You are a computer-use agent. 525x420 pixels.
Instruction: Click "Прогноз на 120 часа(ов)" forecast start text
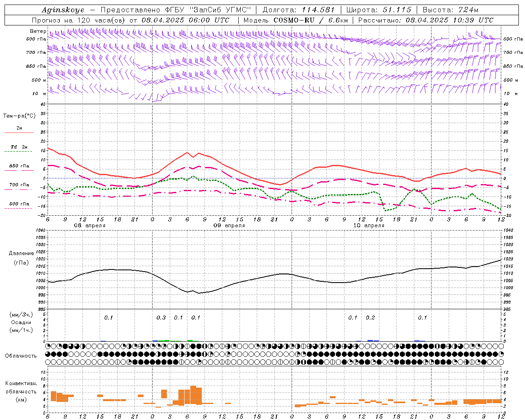[79, 20]
